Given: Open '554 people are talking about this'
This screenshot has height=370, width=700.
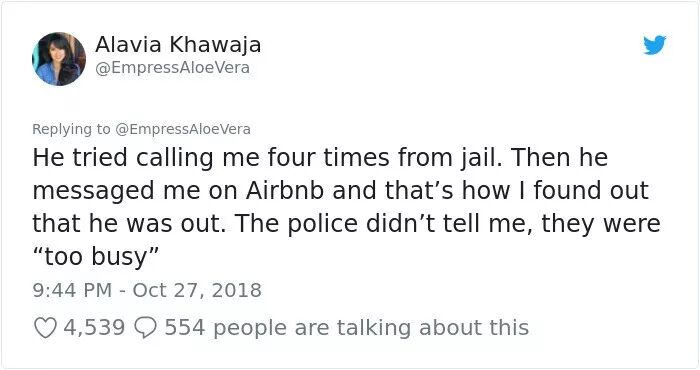Looking at the screenshot, I should (x=347, y=328).
